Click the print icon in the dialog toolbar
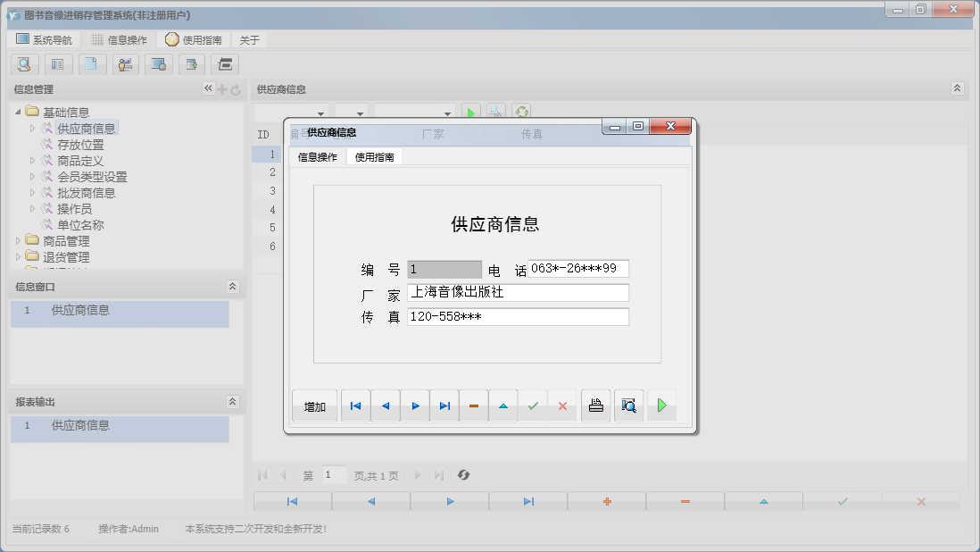The image size is (980, 552). tap(596, 406)
